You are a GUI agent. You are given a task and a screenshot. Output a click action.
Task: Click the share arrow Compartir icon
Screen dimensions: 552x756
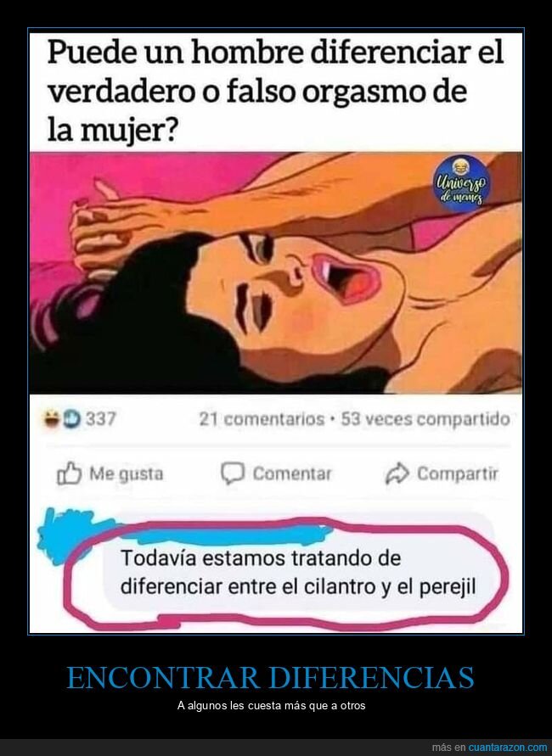[397, 473]
